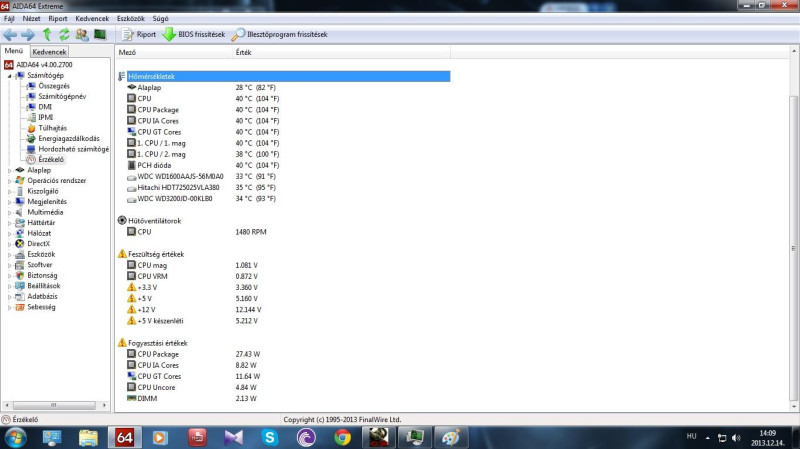The height and width of the screenshot is (449, 800).
Task: Open the Riport toolbar button
Action: tap(139, 35)
